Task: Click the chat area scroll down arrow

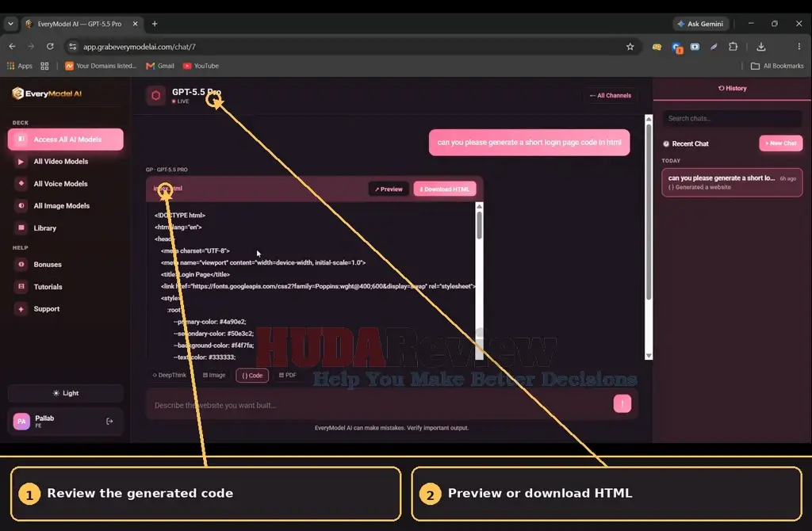Action: pyautogui.click(x=649, y=356)
